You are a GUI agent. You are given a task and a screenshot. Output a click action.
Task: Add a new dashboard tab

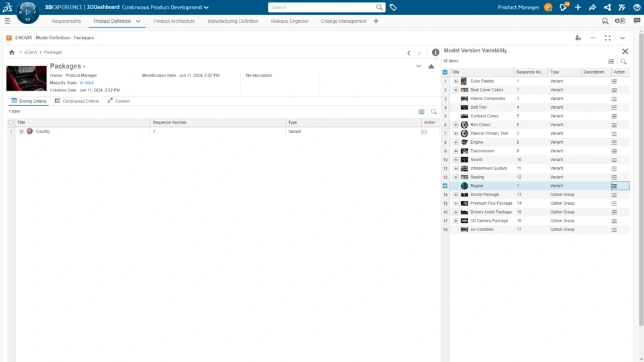(376, 21)
